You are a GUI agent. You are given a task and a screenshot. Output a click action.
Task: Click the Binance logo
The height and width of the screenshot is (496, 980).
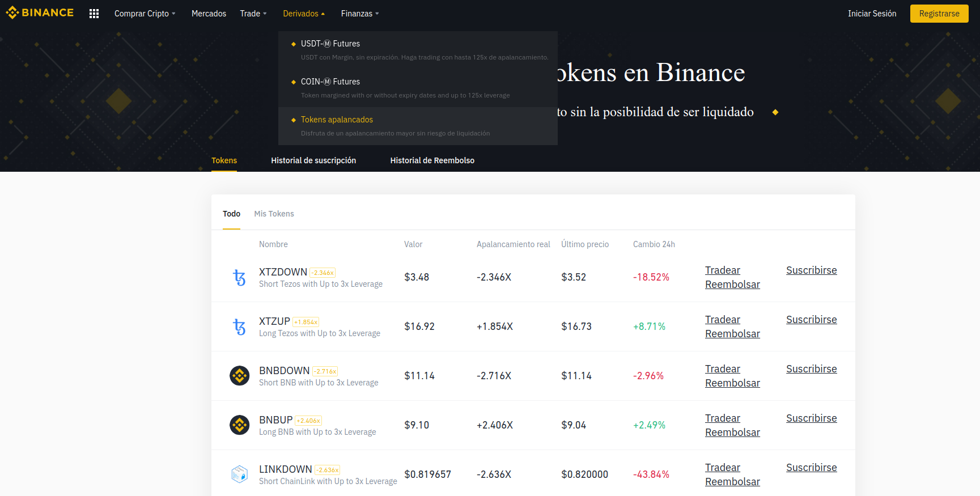(x=40, y=12)
